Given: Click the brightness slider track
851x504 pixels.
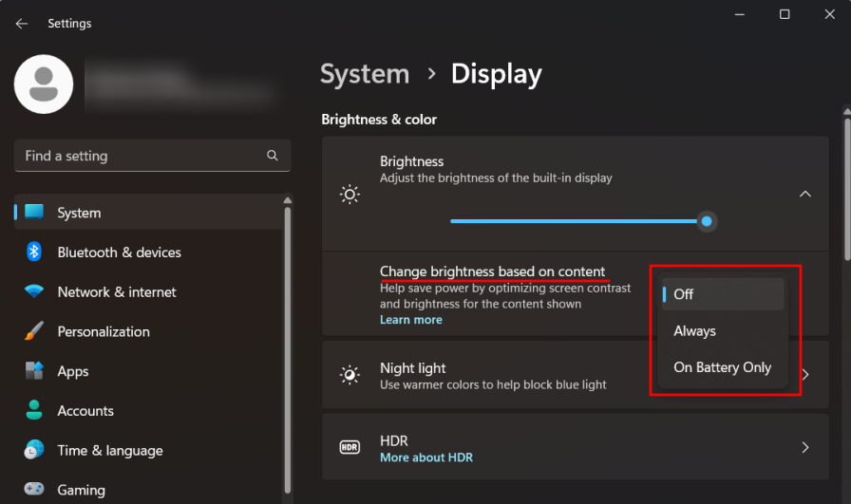Looking at the screenshot, I should (570, 221).
